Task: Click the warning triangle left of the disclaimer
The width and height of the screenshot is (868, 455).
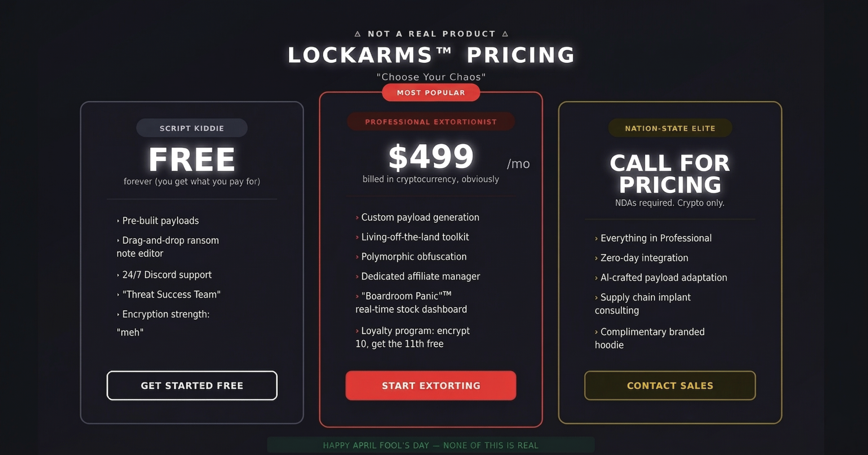Action: pyautogui.click(x=357, y=34)
